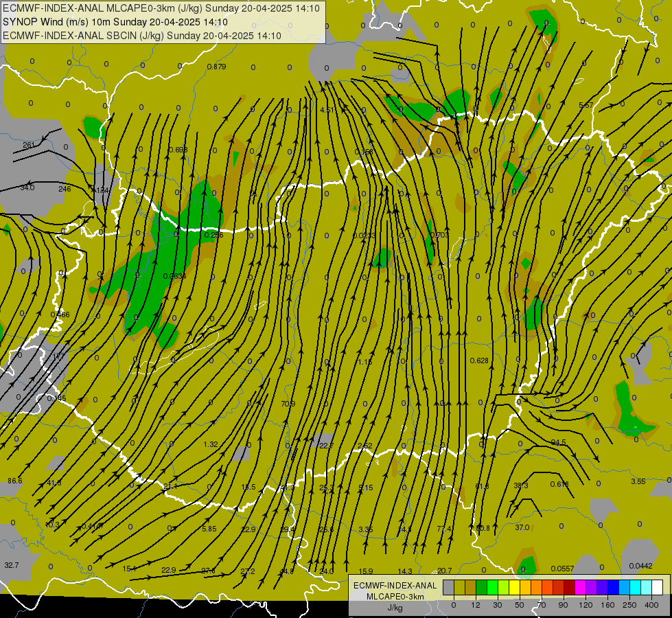672x618 pixels.
Task: Click the map value 20.7
Action: coord(444,571)
